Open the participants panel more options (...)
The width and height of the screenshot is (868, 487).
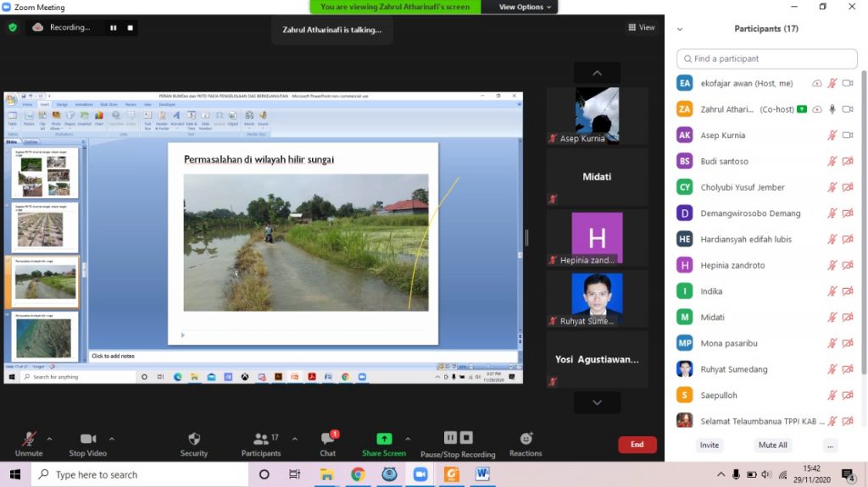pyautogui.click(x=830, y=445)
